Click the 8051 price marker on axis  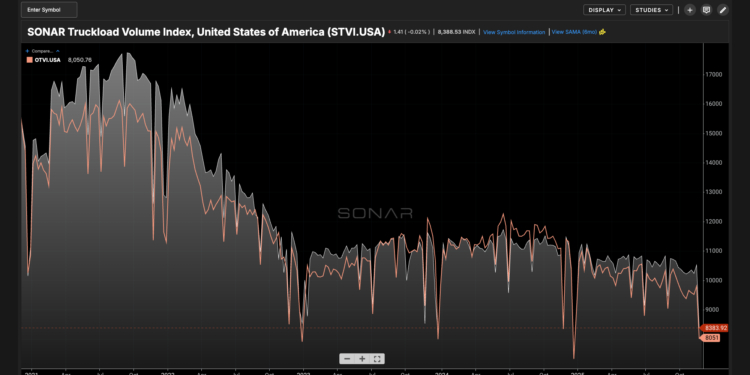click(711, 338)
